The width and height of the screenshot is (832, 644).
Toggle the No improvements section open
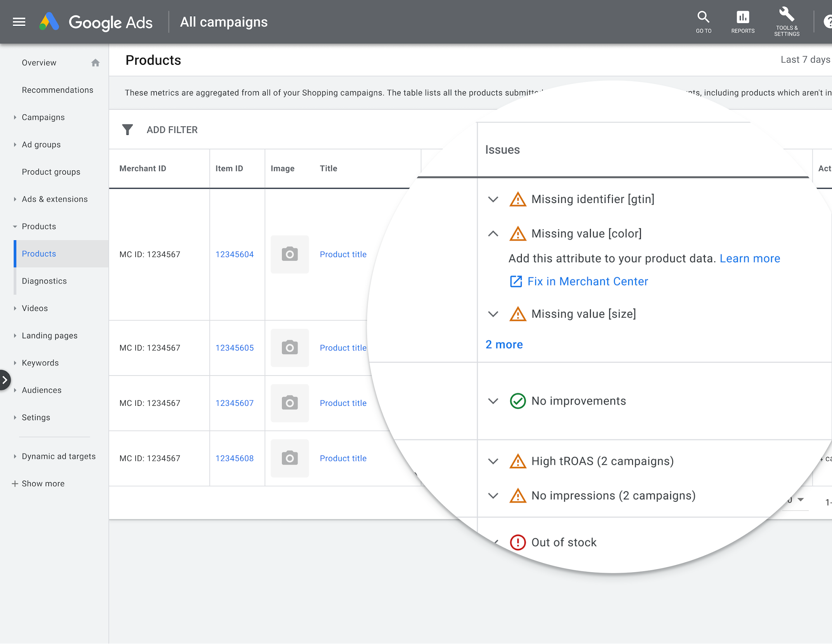pyautogui.click(x=494, y=401)
